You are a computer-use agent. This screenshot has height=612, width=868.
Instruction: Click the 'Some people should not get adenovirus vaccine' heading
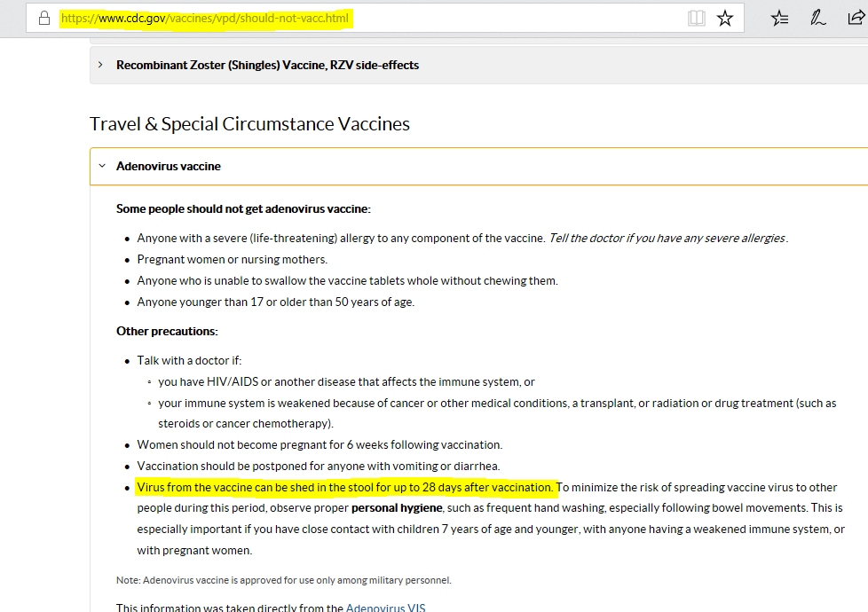coord(243,208)
